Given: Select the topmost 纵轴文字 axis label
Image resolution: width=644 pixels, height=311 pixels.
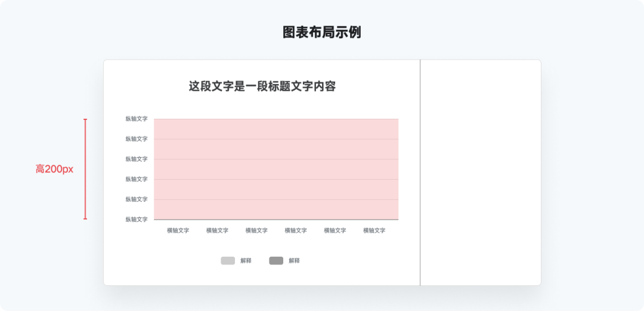Looking at the screenshot, I should (137, 119).
